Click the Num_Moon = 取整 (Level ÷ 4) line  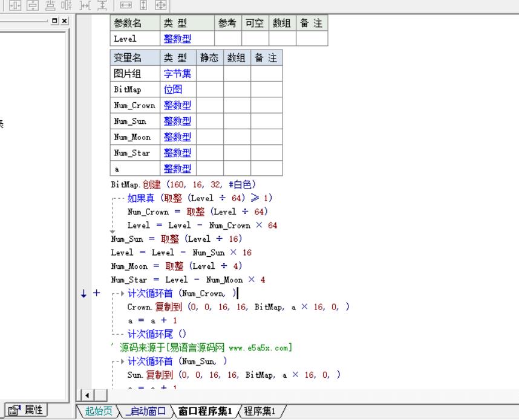click(x=177, y=265)
